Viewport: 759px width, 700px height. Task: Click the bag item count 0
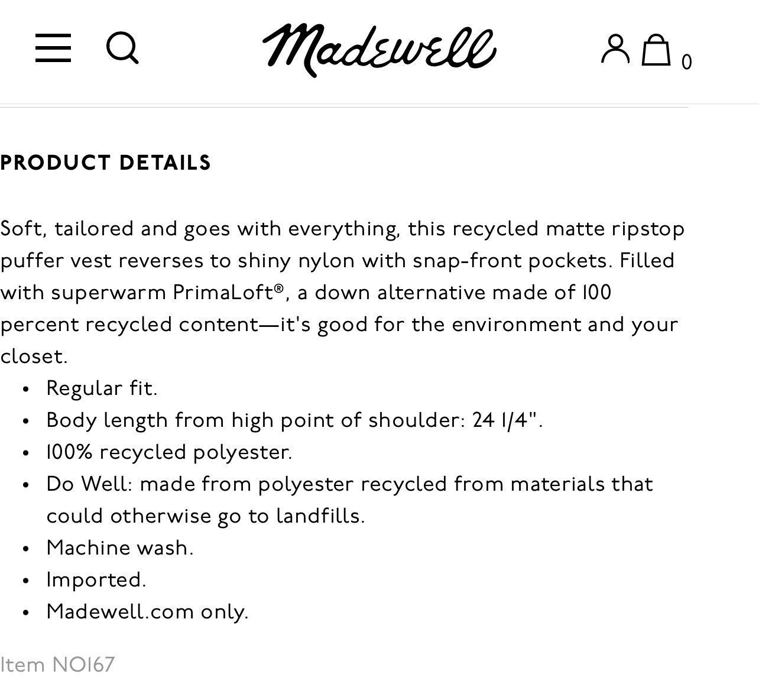tap(686, 62)
